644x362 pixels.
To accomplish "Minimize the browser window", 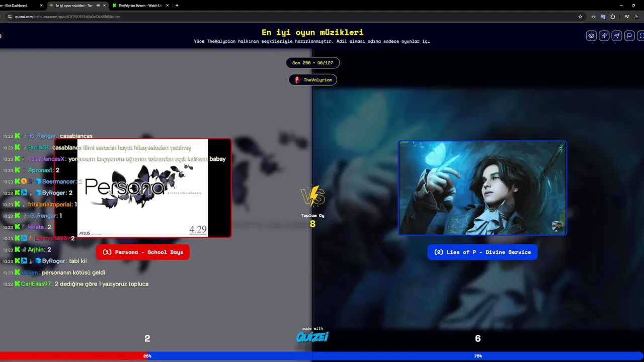I will point(620,6).
